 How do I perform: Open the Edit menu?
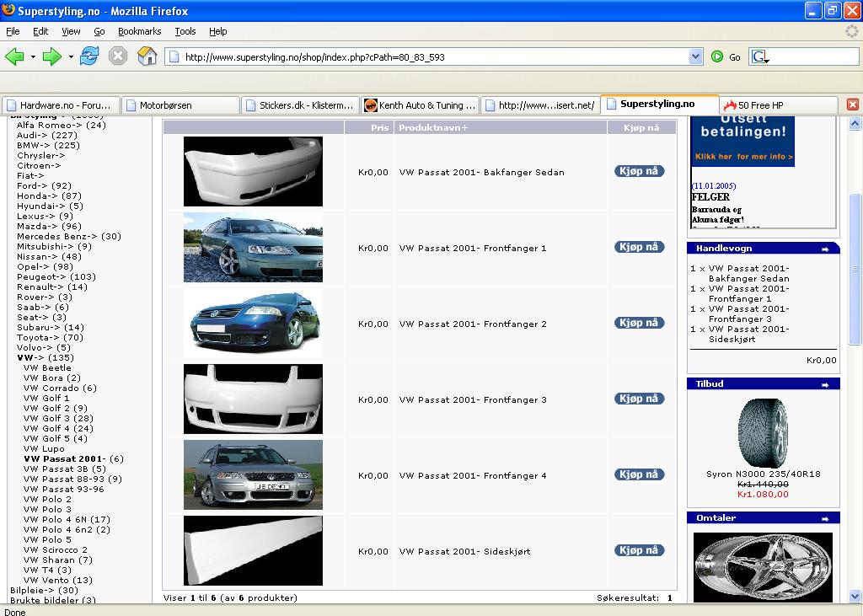point(40,31)
